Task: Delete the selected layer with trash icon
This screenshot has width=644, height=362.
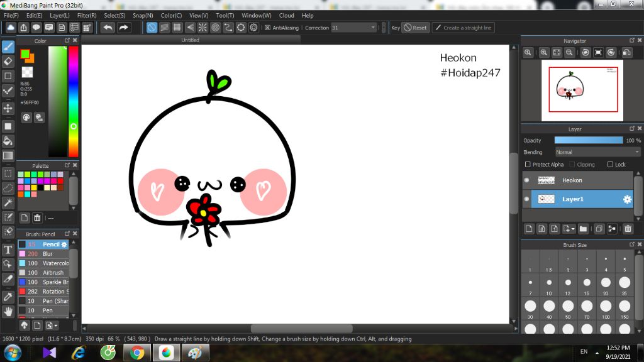Action: pos(628,229)
